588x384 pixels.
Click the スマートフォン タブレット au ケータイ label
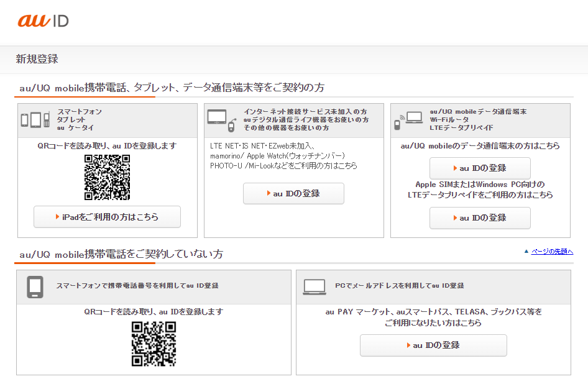click(x=79, y=120)
